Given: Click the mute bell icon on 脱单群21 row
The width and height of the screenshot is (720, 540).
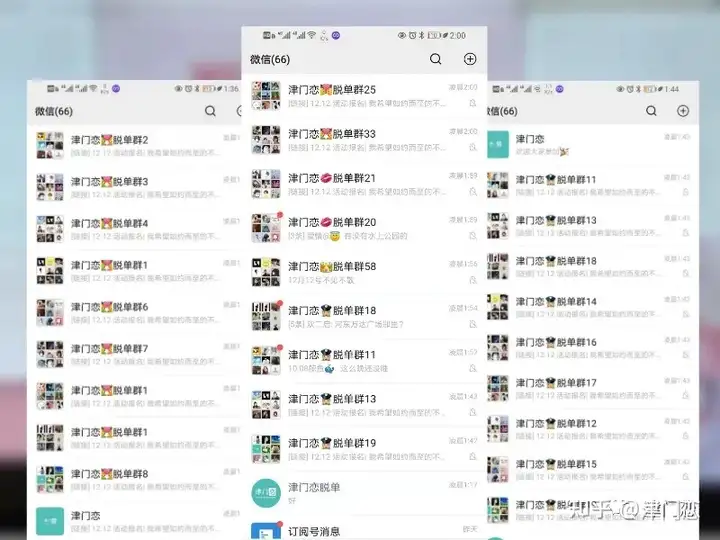Looking at the screenshot, I should (472, 191).
